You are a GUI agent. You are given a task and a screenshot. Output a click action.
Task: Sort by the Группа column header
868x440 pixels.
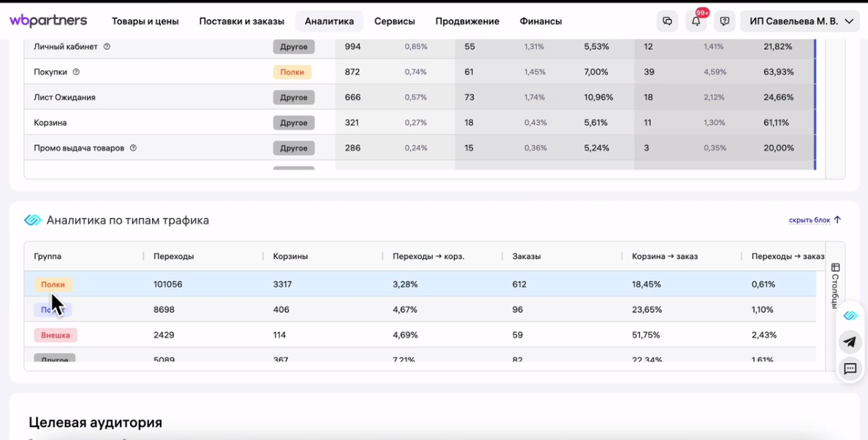[47, 257]
